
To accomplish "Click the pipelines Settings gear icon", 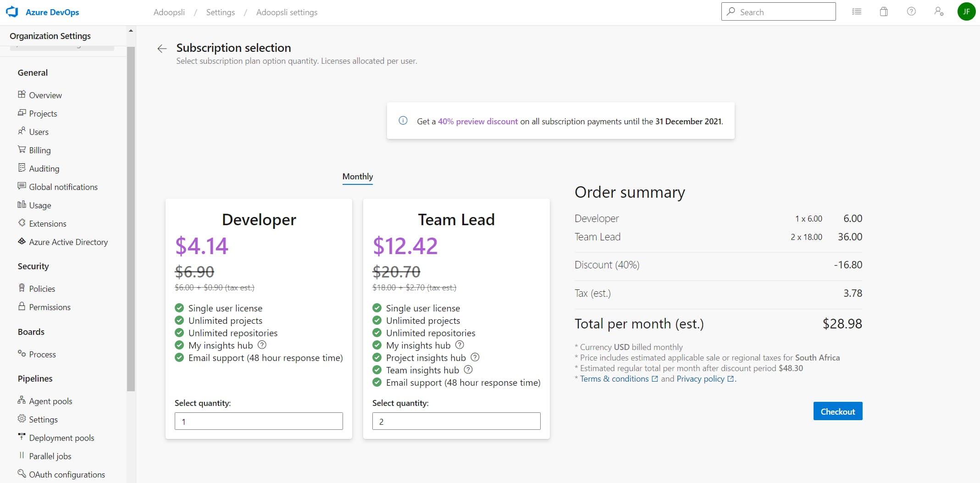I will [22, 419].
